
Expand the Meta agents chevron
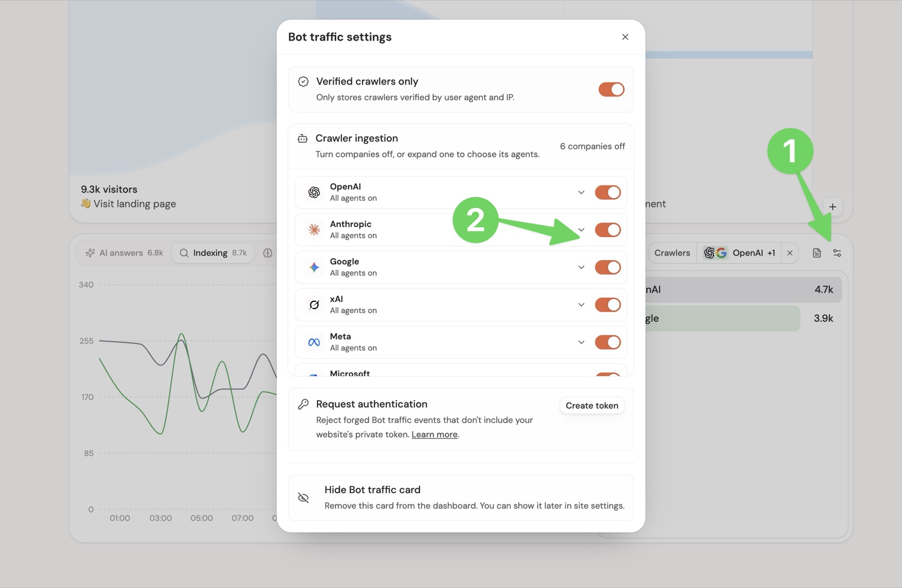coord(581,342)
